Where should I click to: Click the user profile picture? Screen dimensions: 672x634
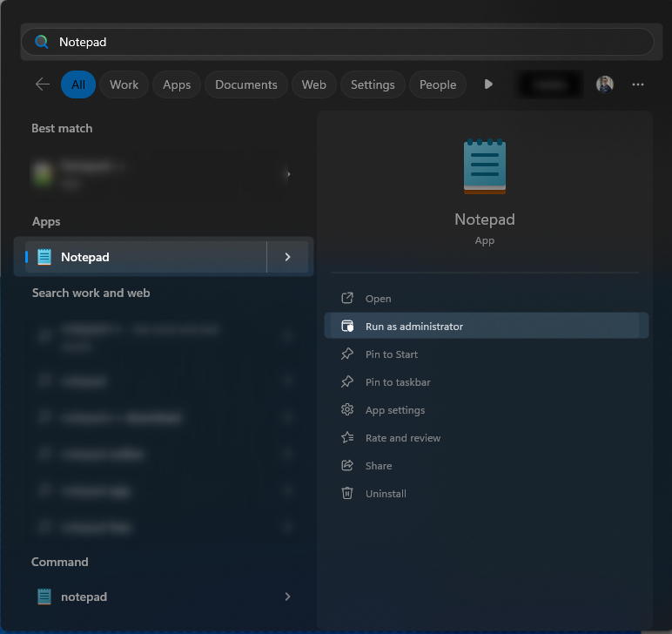pos(605,84)
